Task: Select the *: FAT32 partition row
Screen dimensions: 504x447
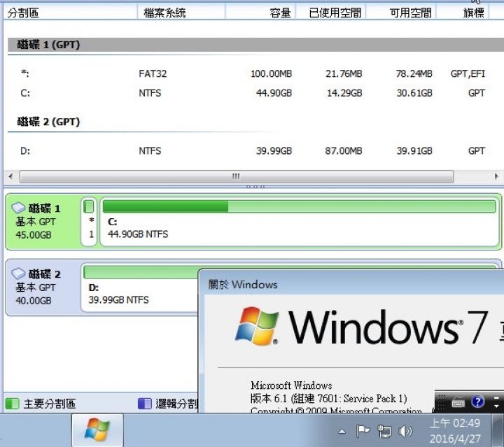Action: coord(254,74)
